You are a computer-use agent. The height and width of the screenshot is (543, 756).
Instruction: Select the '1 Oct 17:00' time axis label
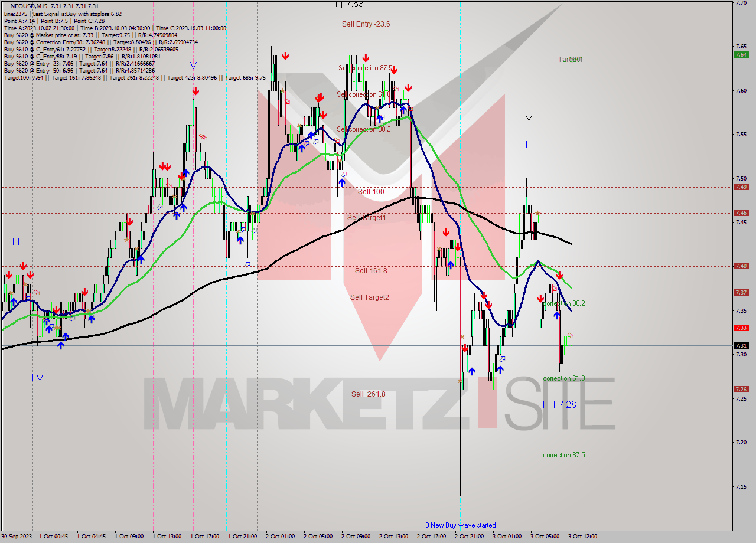[x=204, y=537]
